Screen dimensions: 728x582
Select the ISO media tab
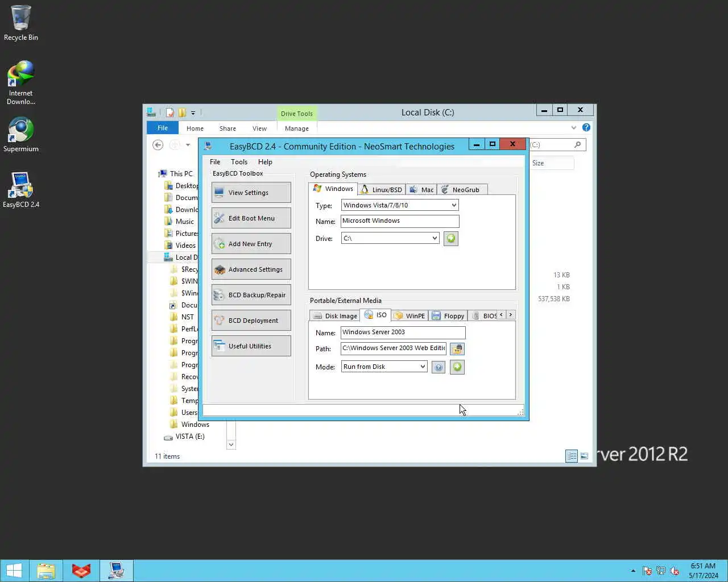point(375,314)
